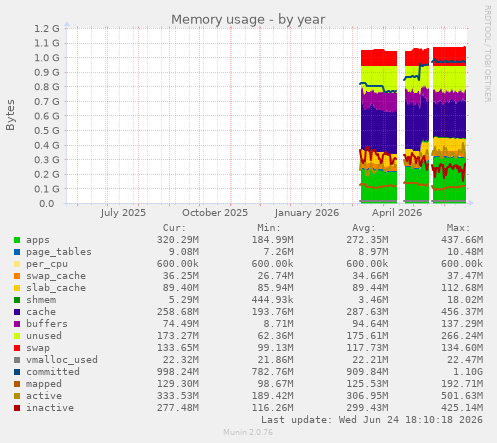Click the "Avg:" column header
497x443 pixels.
(x=364, y=228)
